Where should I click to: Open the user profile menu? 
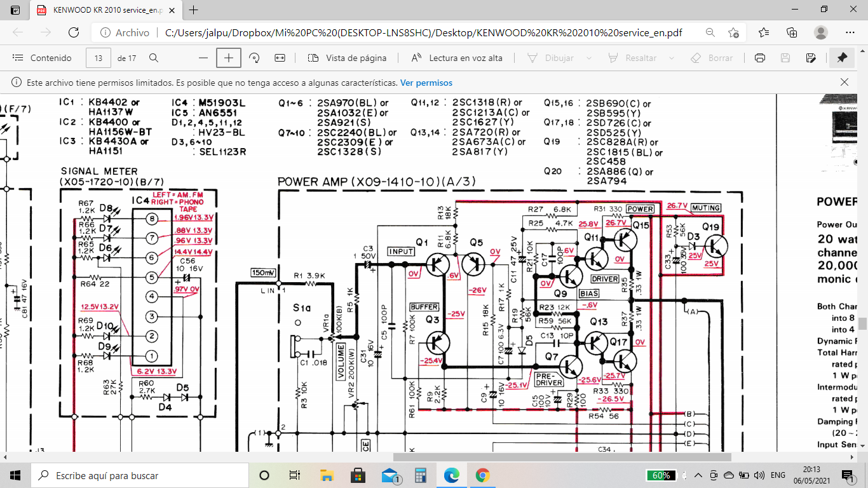point(821,32)
